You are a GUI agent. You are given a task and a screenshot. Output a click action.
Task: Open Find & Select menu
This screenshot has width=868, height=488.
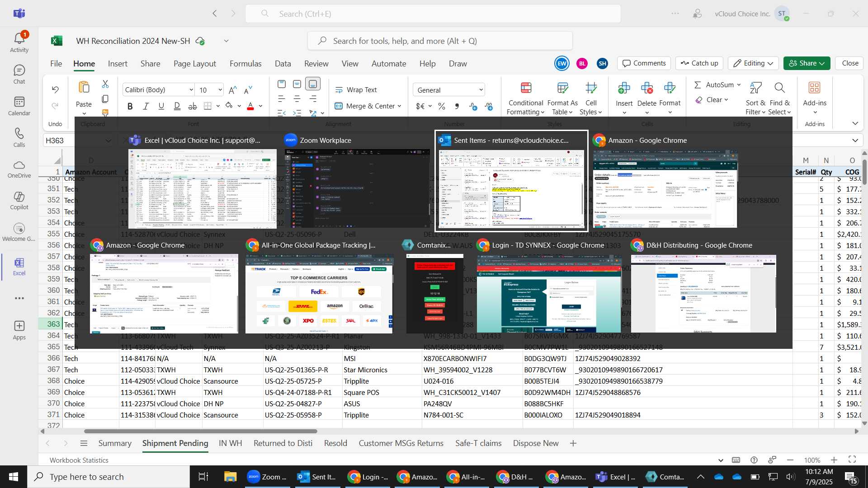coord(779,99)
